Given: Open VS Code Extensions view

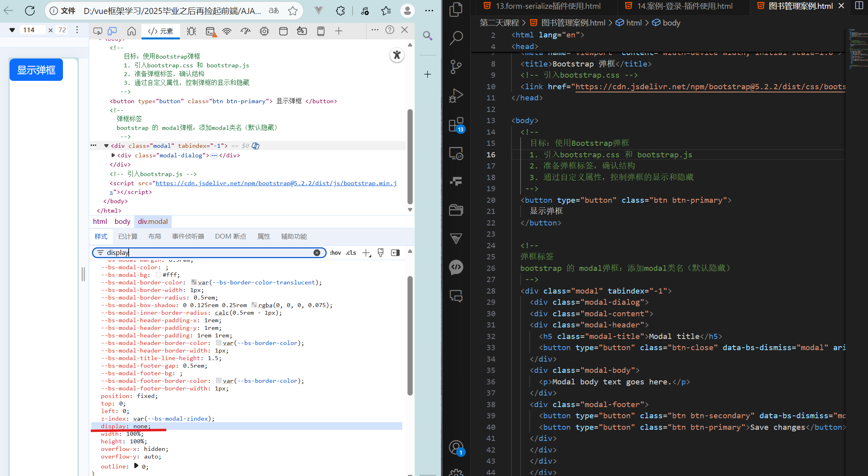Looking at the screenshot, I should pyautogui.click(x=456, y=125).
